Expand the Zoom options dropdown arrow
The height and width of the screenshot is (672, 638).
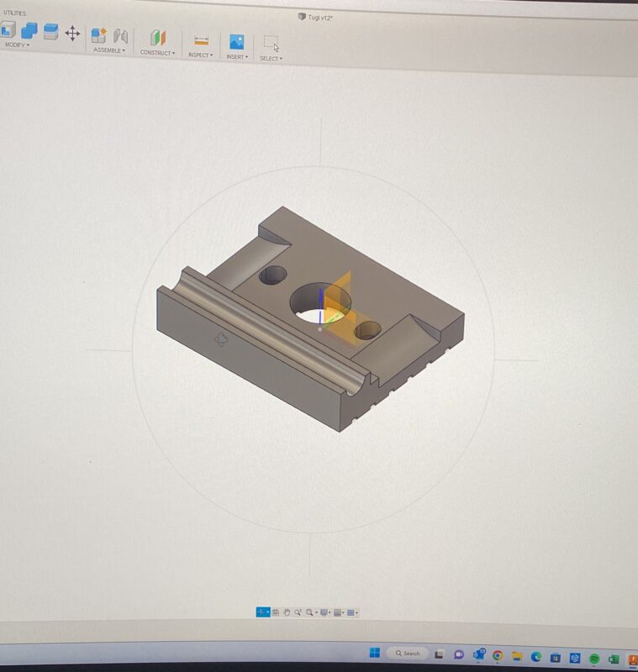coord(316,613)
